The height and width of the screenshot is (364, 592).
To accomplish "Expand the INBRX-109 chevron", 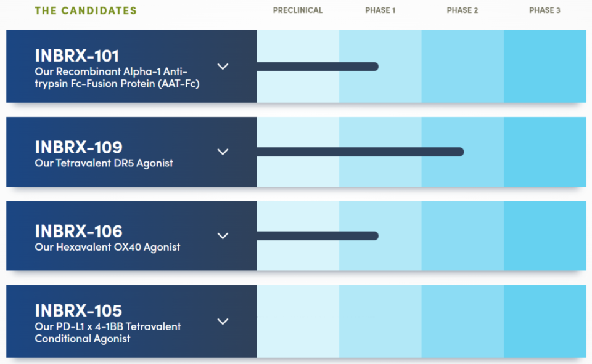I will [223, 152].
